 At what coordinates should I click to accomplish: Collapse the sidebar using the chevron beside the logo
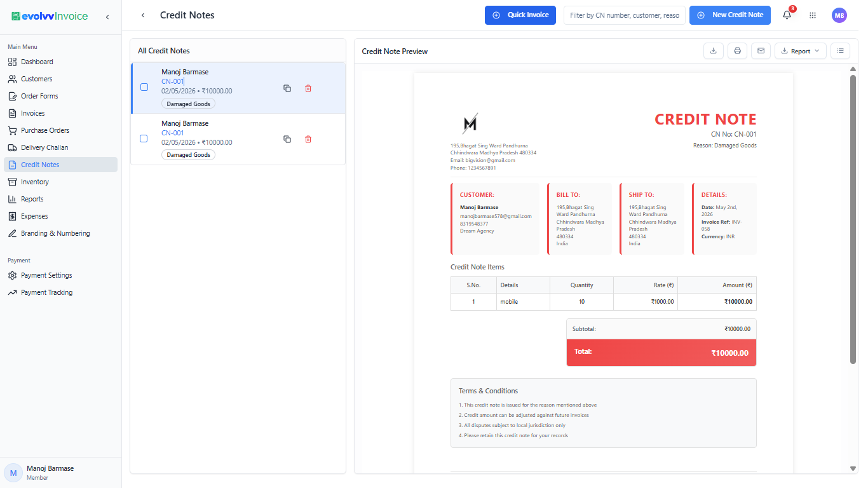click(x=107, y=17)
